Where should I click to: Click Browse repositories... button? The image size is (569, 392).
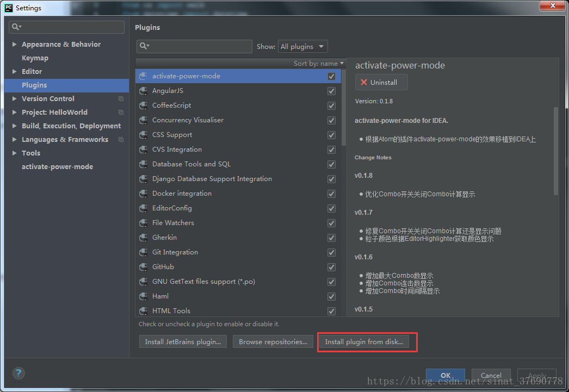(273, 341)
